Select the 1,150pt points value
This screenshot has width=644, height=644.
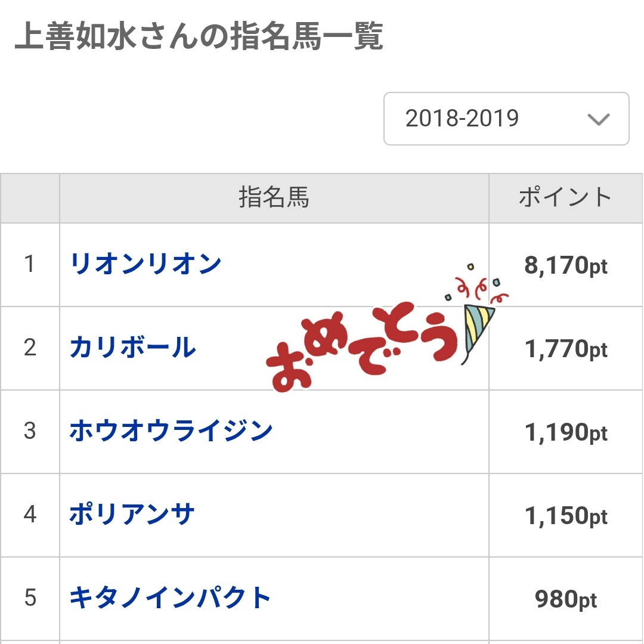(565, 516)
